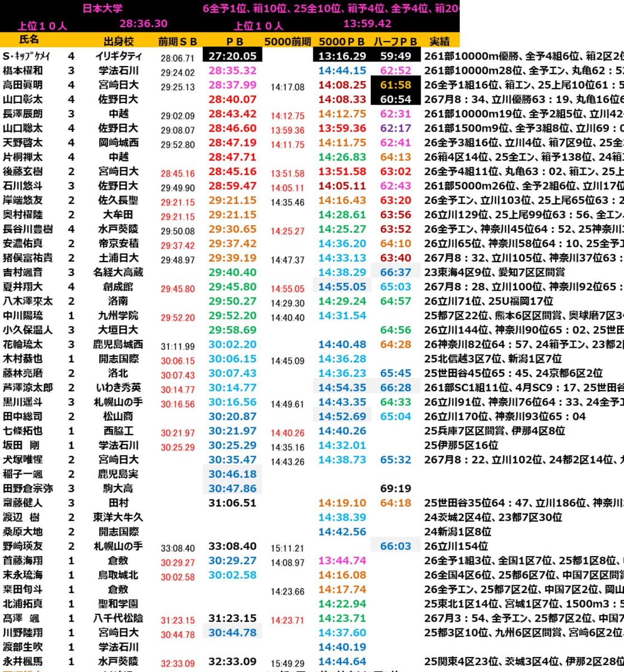Click runner name 川野陸翔
The height and width of the screenshot is (672, 624).
click(22, 633)
